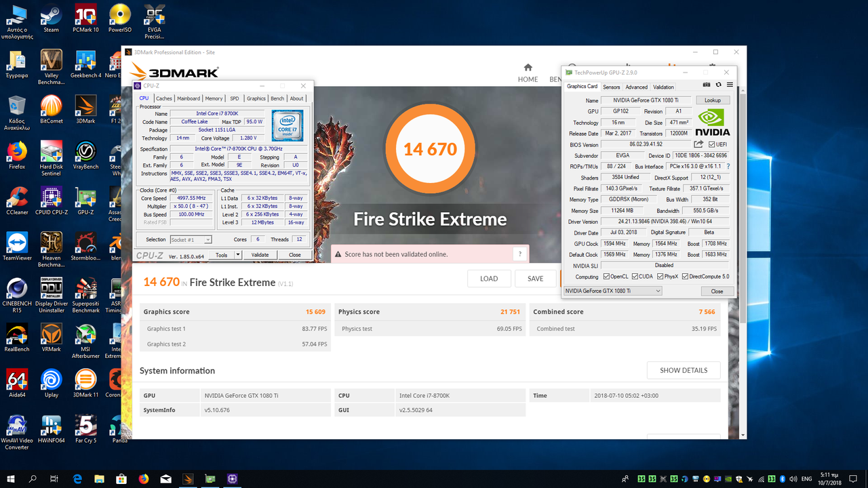Click GPU-Z BIOS export share icon
This screenshot has width=868, height=488.
[698, 144]
